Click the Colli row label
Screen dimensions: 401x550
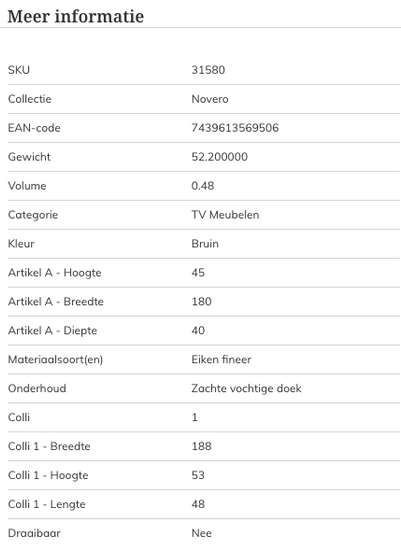pos(19,417)
